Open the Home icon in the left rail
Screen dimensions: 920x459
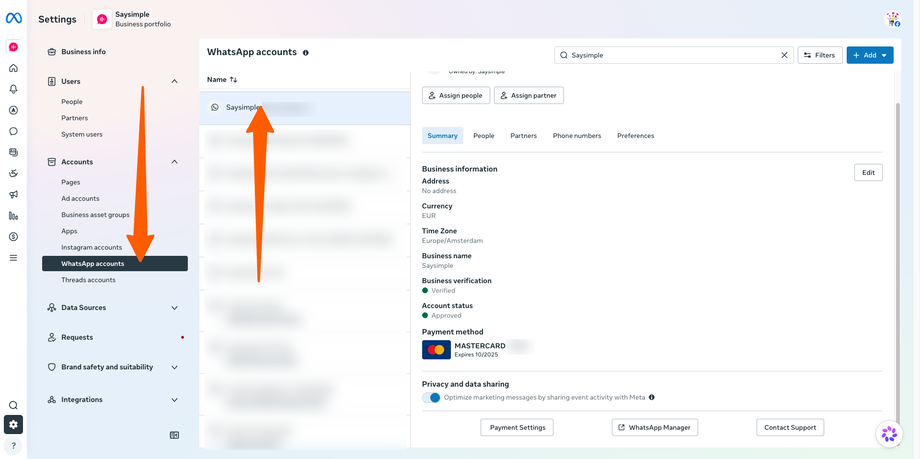(x=13, y=68)
